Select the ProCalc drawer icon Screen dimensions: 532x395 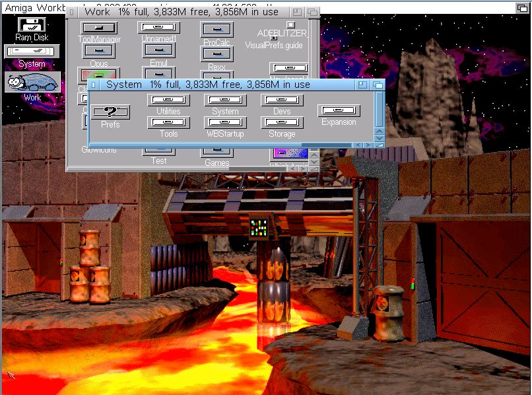pyautogui.click(x=216, y=30)
